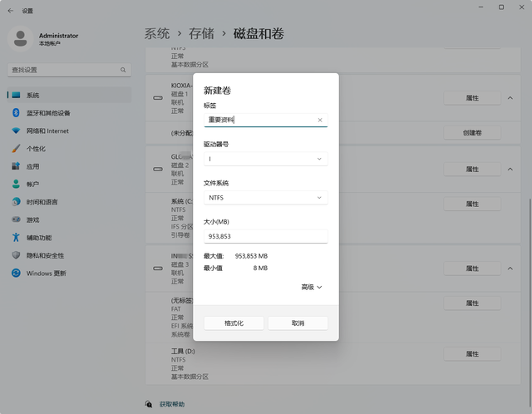Click the 磁盘 2 drive icon
Screen dimensions: 532x414
158,170
